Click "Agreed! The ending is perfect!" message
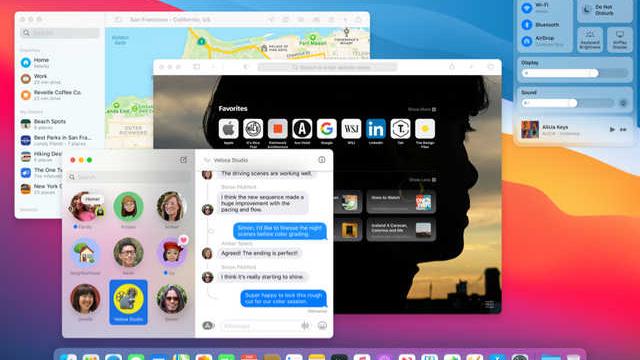 [259, 253]
